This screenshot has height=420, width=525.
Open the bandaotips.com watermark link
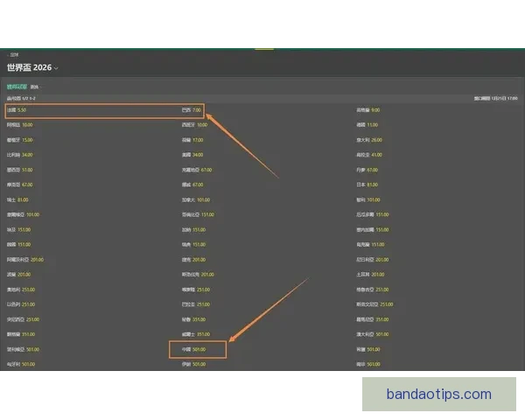(x=439, y=395)
